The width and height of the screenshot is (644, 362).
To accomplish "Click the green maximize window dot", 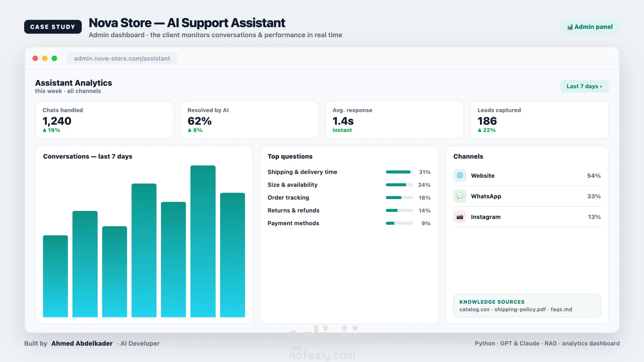I will click(54, 58).
